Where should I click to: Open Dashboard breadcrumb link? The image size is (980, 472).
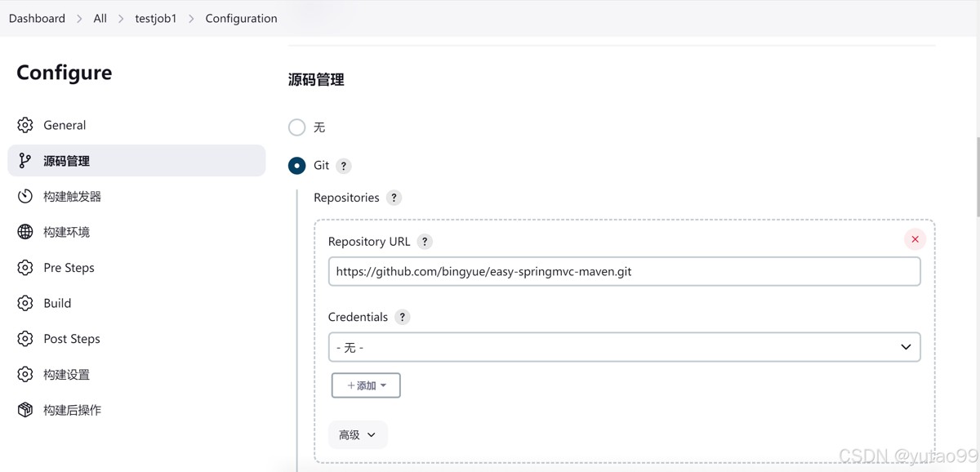37,18
